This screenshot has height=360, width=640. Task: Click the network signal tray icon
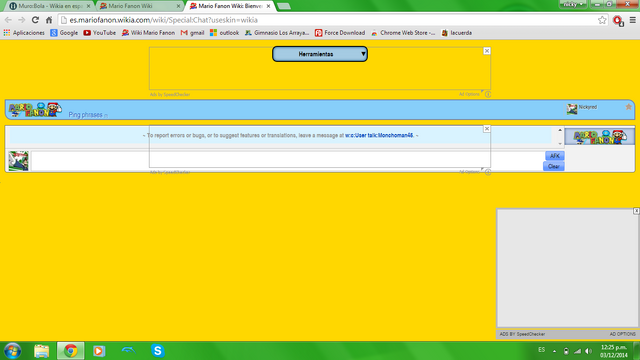(577, 351)
